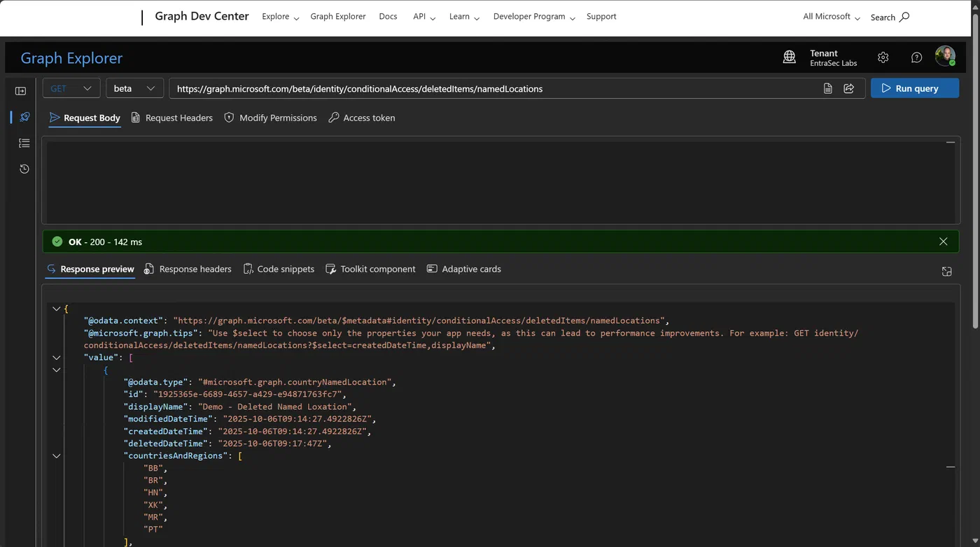Select the Request Body tab
This screenshot has width=980, height=547.
pyautogui.click(x=85, y=118)
